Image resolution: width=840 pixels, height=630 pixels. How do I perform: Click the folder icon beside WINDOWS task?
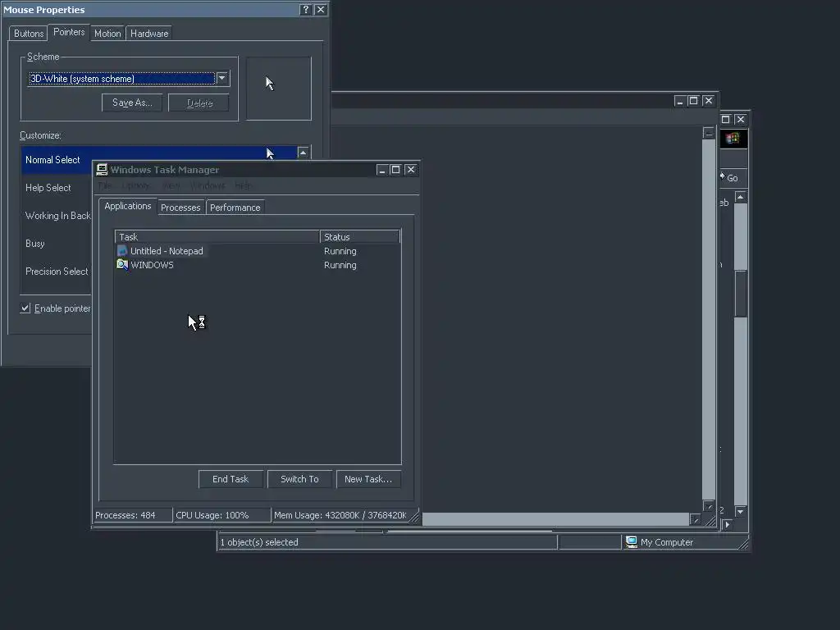[122, 265]
